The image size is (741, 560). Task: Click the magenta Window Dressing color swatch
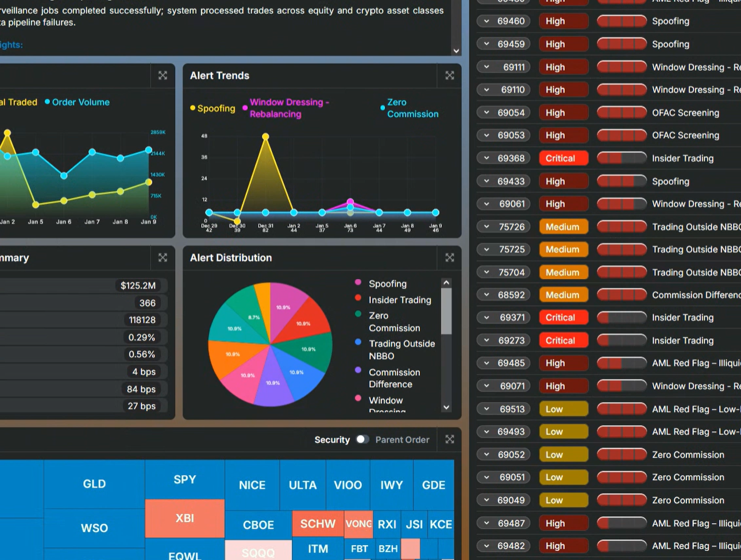[x=245, y=108]
